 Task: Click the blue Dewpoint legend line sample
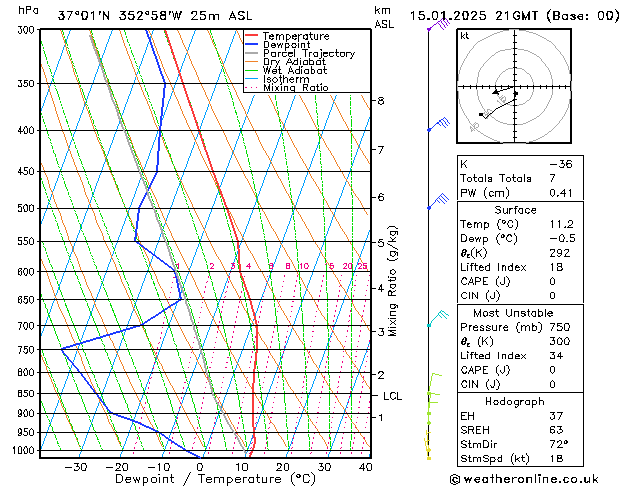pyautogui.click(x=251, y=45)
